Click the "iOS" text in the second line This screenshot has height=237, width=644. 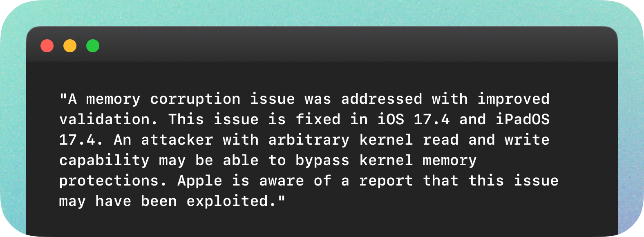tap(391, 120)
